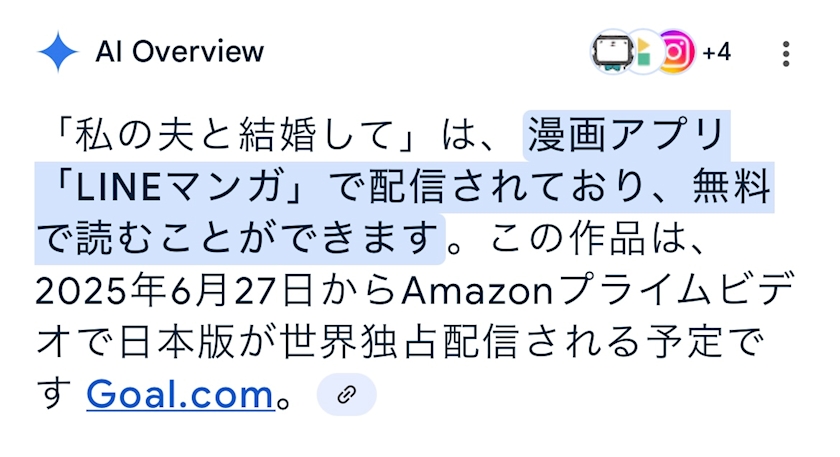Click the words 世界独占配信
This screenshot has height=457, width=840.
tap(399, 342)
